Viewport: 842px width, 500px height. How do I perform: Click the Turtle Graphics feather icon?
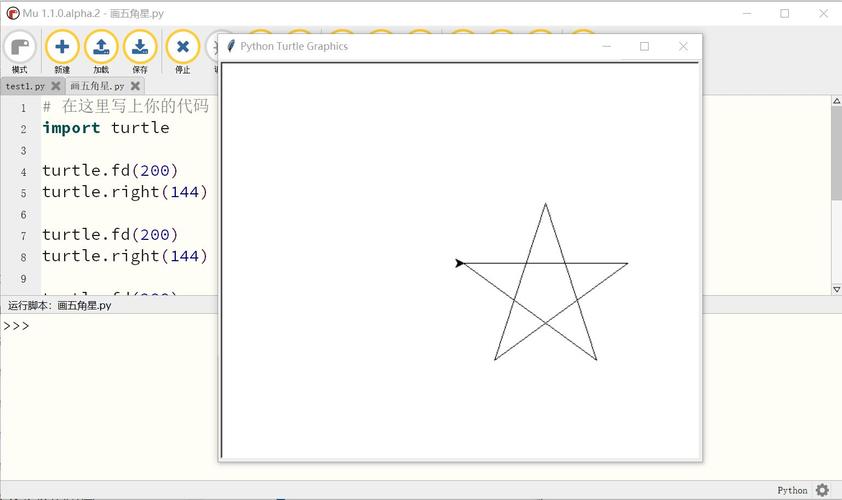click(x=231, y=46)
